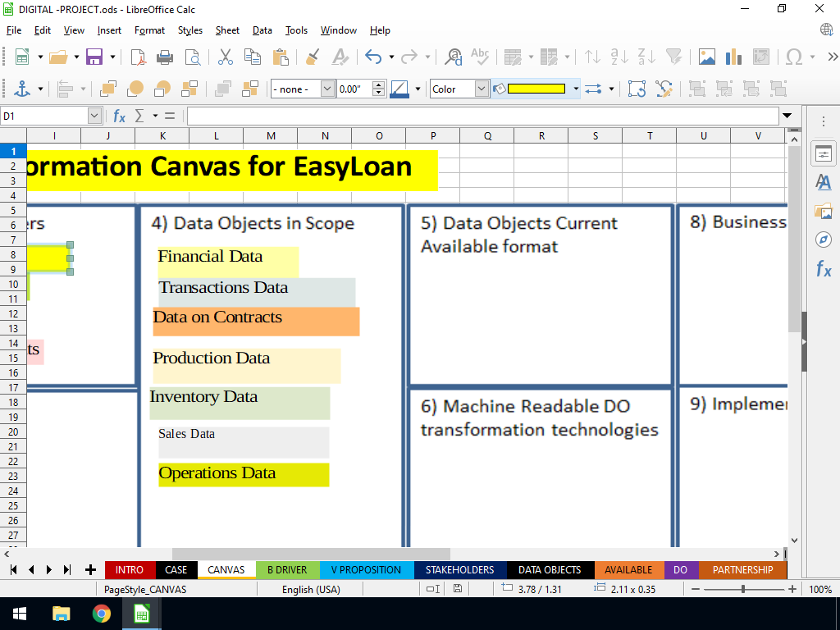
Task: Click the Cut scissors icon
Action: click(x=226, y=57)
